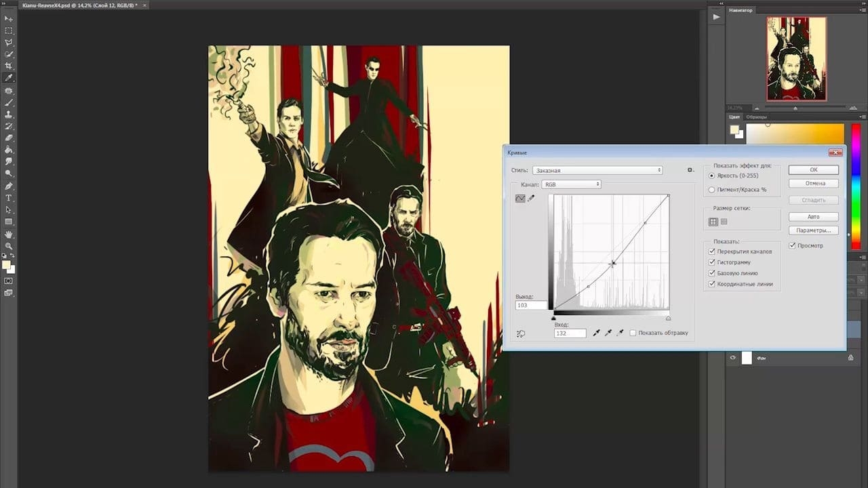The image size is (868, 488).
Task: Click the Выход output value field
Action: 531,306
